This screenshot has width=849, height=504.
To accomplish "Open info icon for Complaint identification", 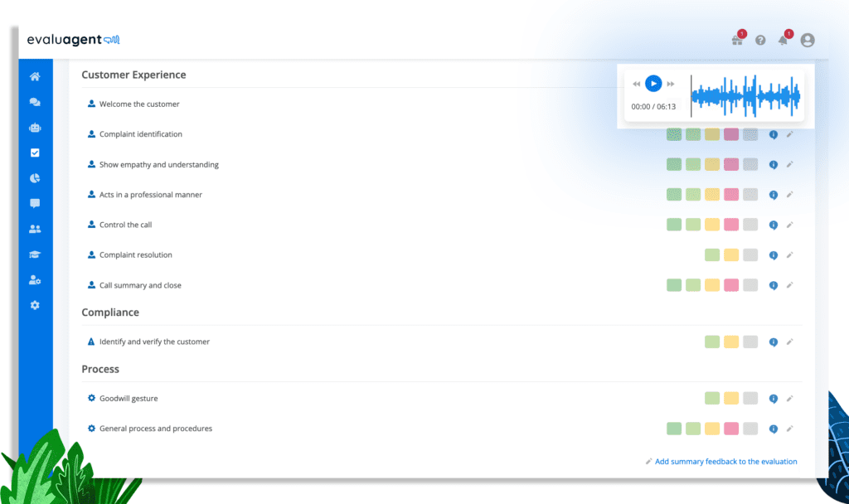I will [774, 134].
